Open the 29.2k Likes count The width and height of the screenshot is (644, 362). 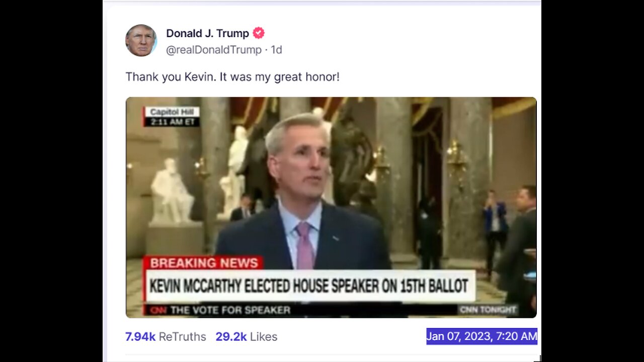[x=231, y=337]
